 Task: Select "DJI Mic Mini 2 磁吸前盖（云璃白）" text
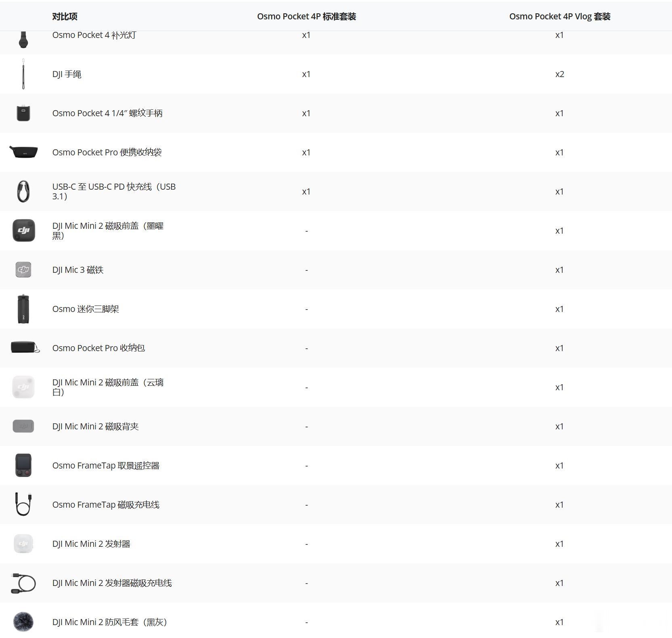(108, 387)
